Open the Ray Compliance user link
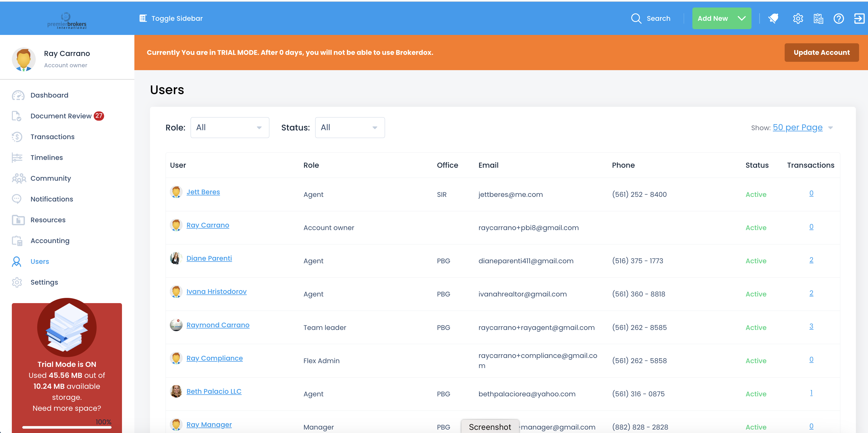The image size is (868, 433). (214, 358)
